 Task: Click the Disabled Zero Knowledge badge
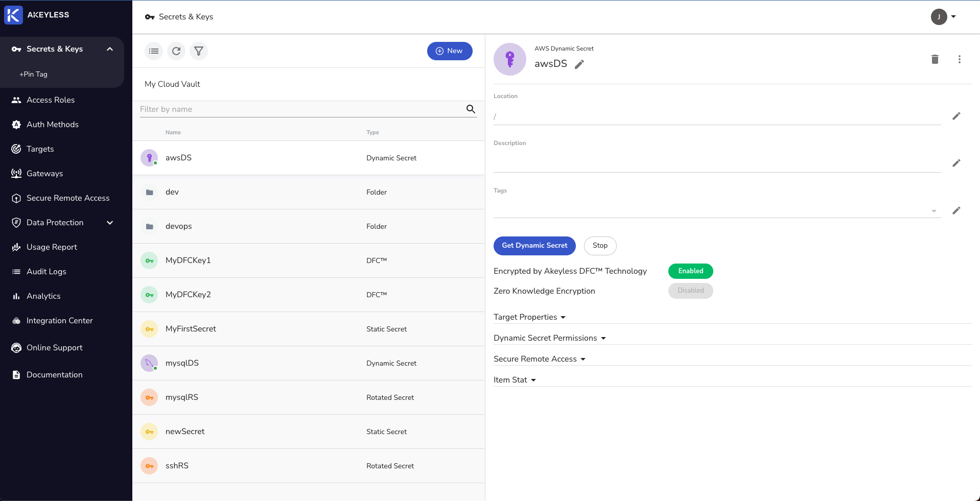pyautogui.click(x=691, y=291)
